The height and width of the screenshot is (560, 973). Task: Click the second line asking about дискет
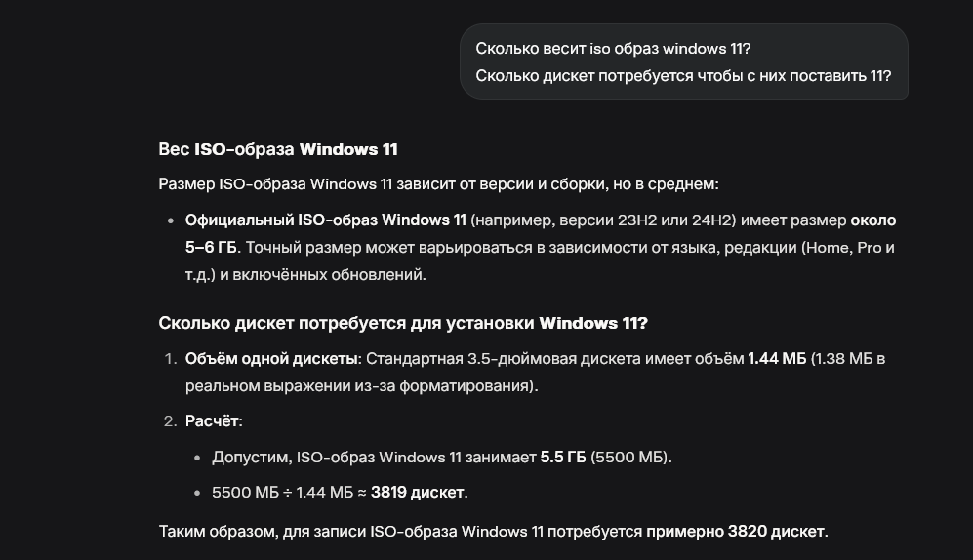pyautogui.click(x=683, y=76)
